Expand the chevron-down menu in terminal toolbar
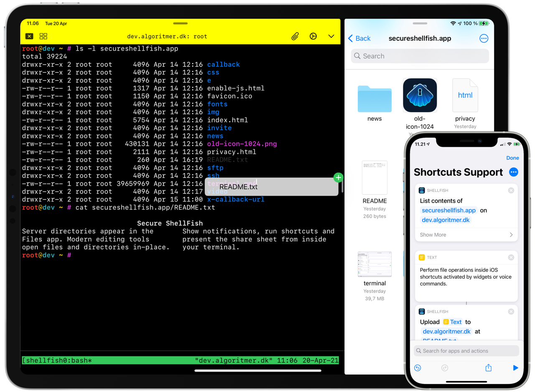 coord(331,36)
